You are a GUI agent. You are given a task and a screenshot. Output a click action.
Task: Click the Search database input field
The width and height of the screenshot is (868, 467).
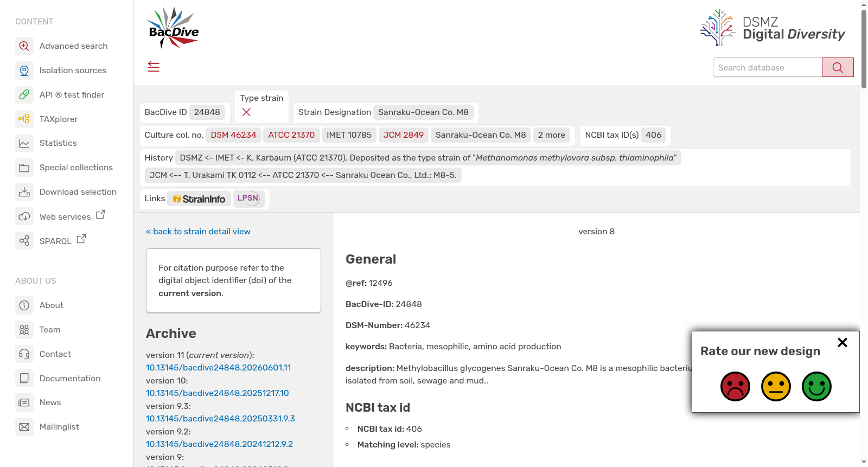[767, 67]
